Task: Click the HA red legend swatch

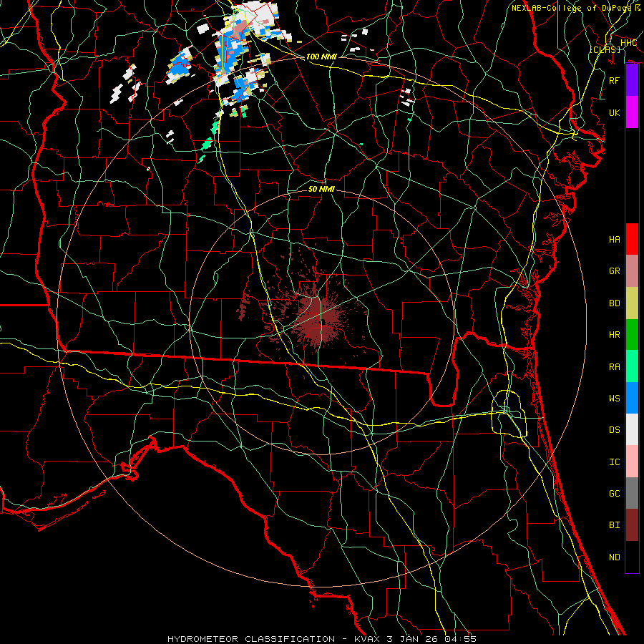Action: click(x=632, y=239)
